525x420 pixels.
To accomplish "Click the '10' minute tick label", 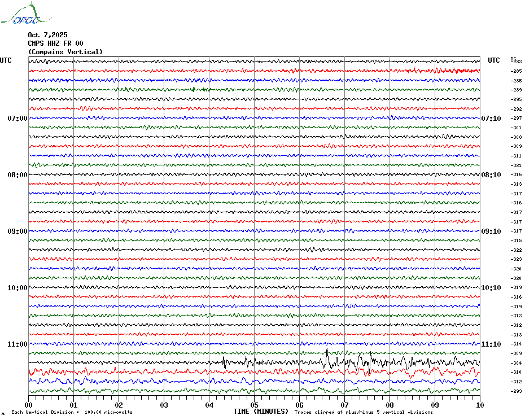I will [480, 405].
